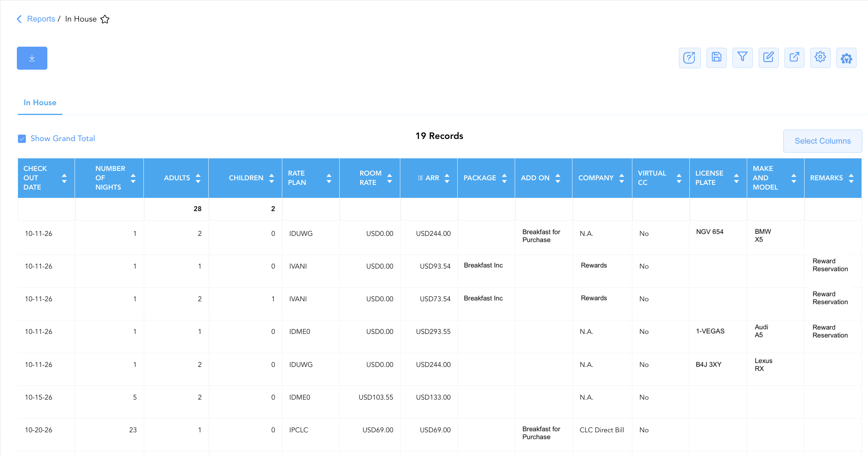Sort by ARR column arrows

coord(447,178)
